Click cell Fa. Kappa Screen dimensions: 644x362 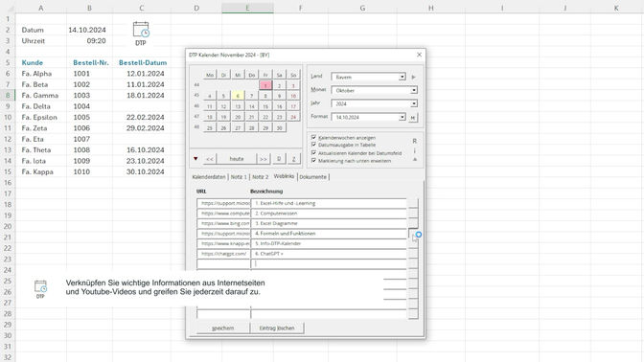tap(40, 171)
